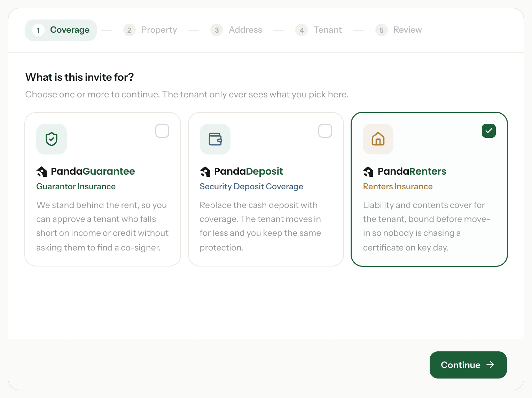Viewport: 532px width, 398px height.
Task: Click the Guarantor Insurance subtitle
Action: (76, 187)
